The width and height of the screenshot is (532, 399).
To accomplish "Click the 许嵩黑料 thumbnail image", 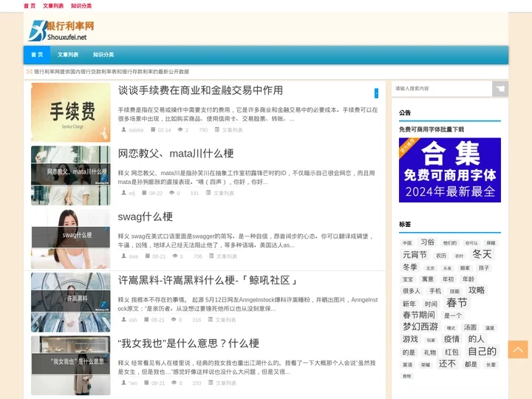I will pos(71,302).
